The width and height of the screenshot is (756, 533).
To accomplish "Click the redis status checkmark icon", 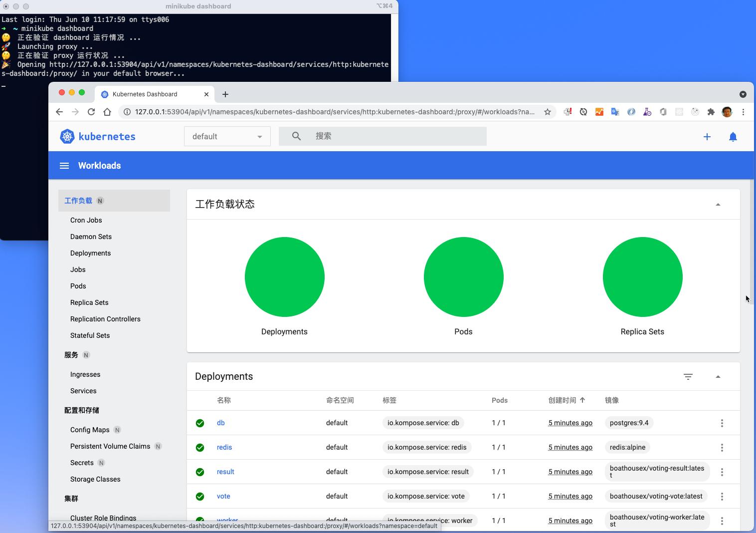I will [x=200, y=448].
